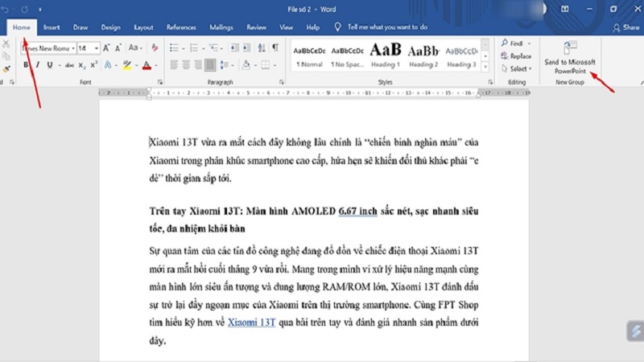Open the Draw tab
644x362 pixels.
[x=80, y=27]
